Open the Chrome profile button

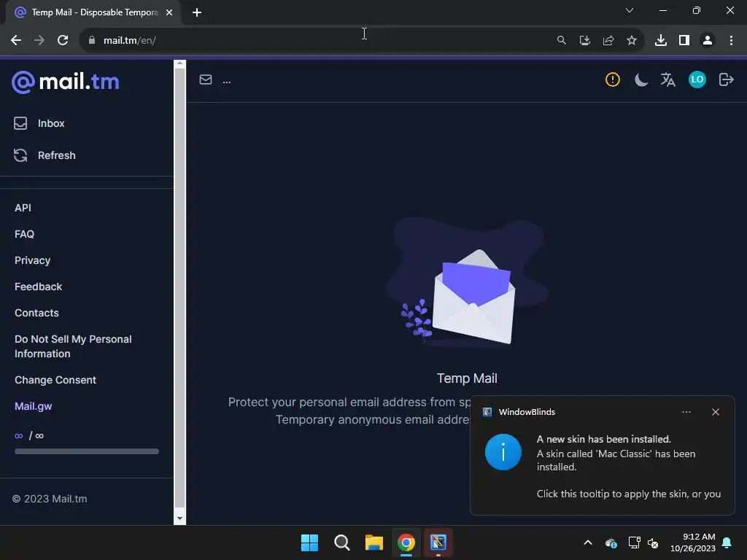[708, 41]
